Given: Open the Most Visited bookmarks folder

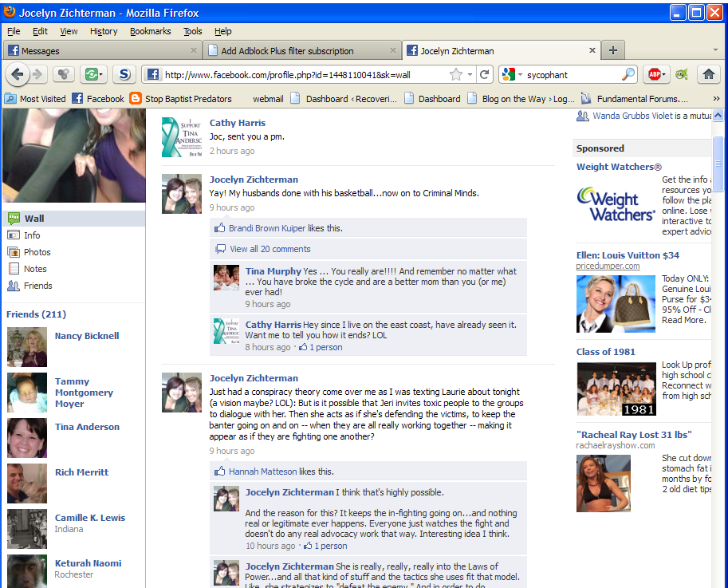Looking at the screenshot, I should 36,98.
